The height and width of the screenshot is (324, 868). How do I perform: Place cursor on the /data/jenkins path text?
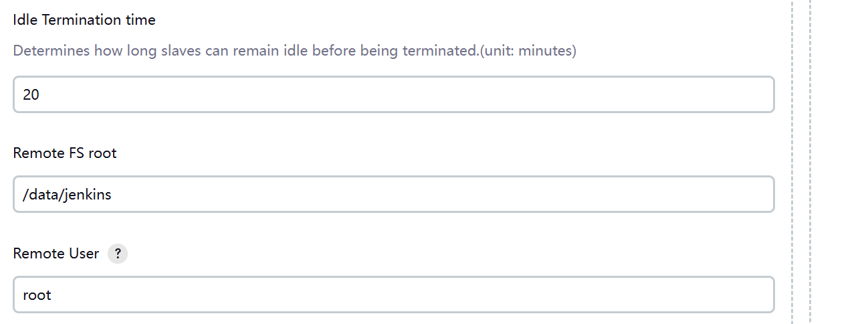click(x=67, y=195)
